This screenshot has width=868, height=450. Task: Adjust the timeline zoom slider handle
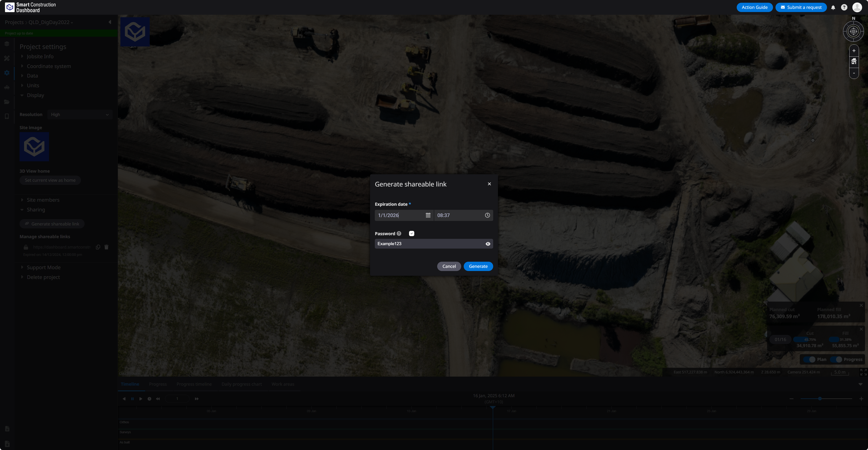click(819, 399)
